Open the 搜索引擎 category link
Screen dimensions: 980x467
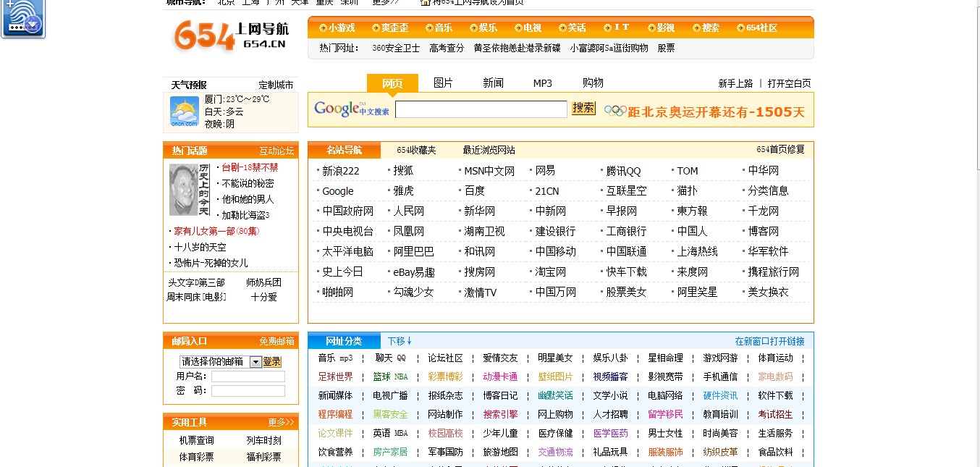[501, 414]
